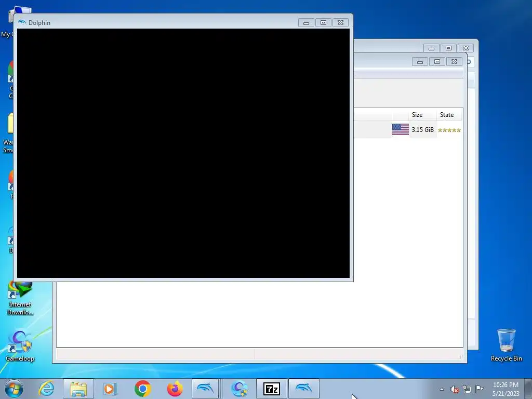Select the 3.15 GiB size cell
The width and height of the screenshot is (532, 399).
point(422,129)
